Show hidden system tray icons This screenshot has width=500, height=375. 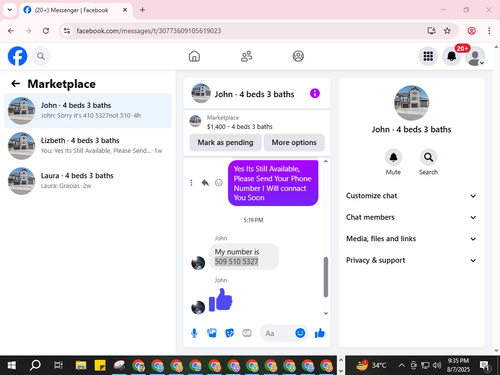coord(402,366)
